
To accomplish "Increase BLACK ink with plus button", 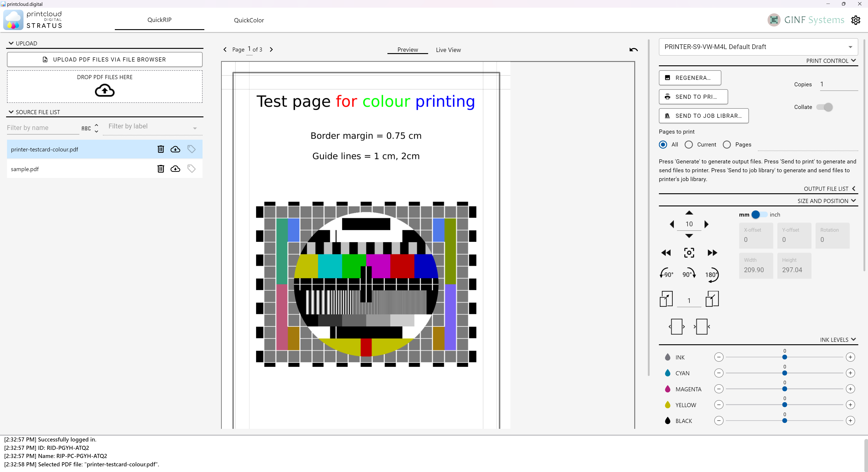I will pyautogui.click(x=850, y=420).
